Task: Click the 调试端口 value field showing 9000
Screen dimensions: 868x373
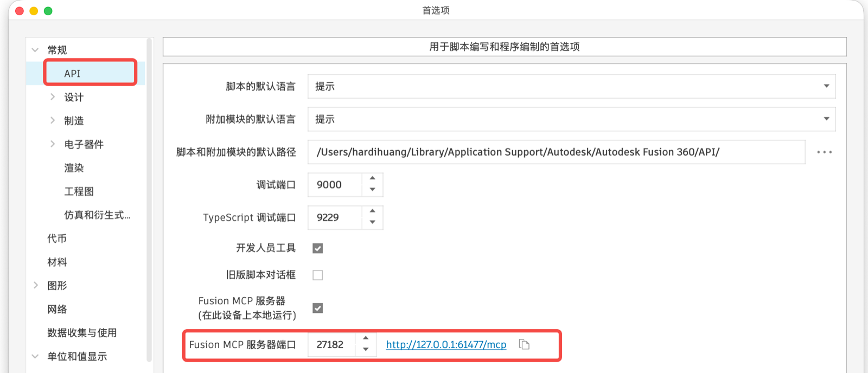Action: pos(335,185)
